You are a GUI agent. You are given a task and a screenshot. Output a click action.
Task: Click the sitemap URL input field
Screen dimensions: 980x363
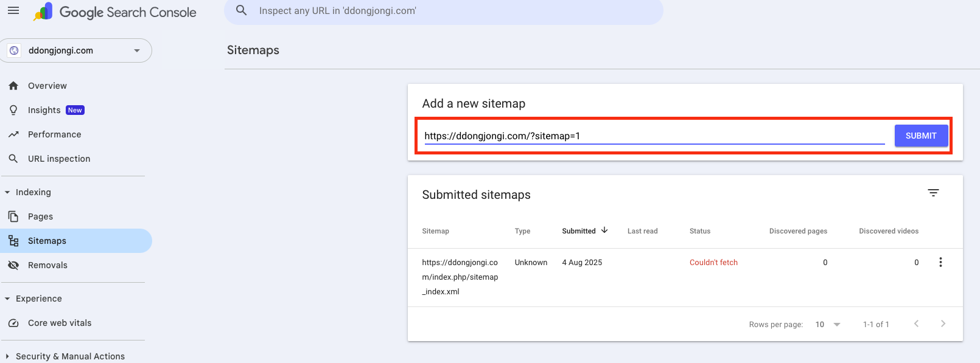point(654,136)
